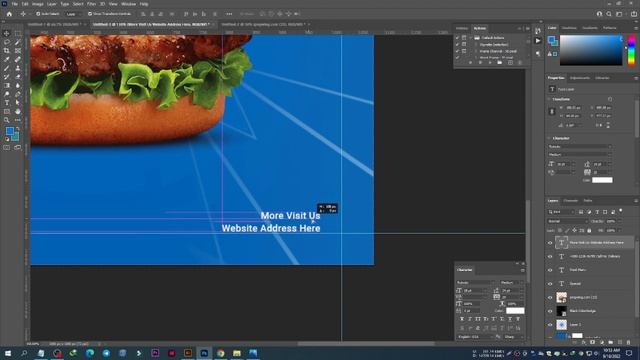Open the Window menu
The width and height of the screenshot is (640, 360).
tap(128, 4)
